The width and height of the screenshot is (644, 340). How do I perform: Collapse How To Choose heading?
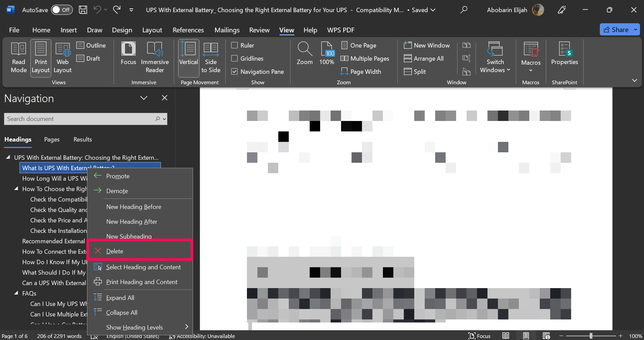(16, 189)
